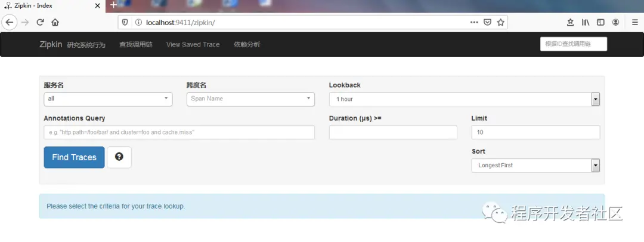Expand the Lookback 1 hour dropdown
The image size is (644, 242).
click(x=465, y=99)
